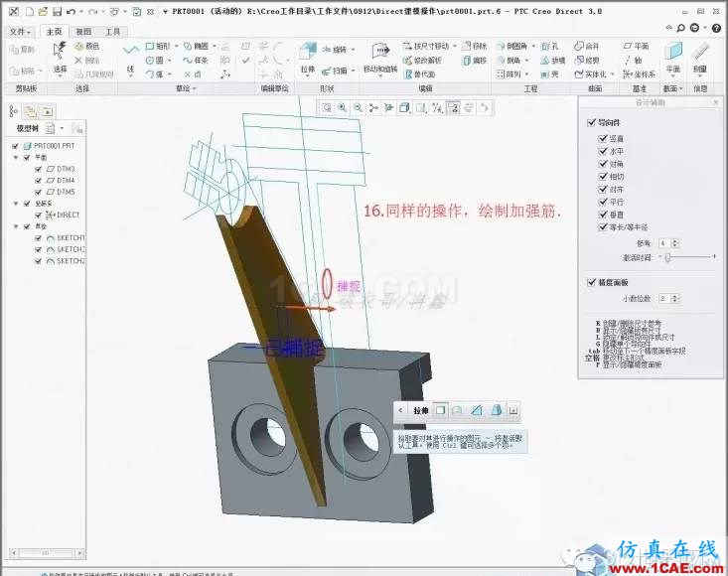Click the model tree horizontal scrollbar
This screenshot has width=728, height=576.
(x=47, y=553)
